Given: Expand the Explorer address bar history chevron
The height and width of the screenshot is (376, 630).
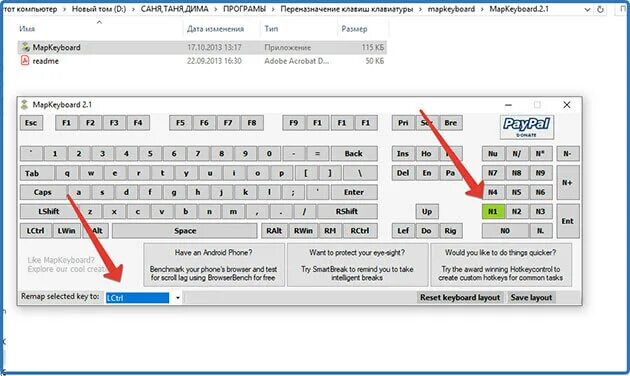Looking at the screenshot, I should [x=587, y=9].
